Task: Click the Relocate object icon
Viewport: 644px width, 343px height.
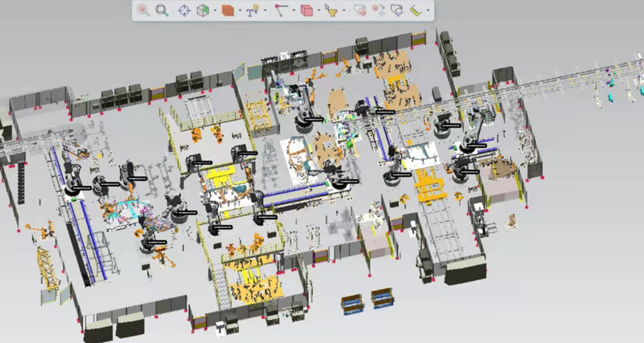Action: pos(379,10)
